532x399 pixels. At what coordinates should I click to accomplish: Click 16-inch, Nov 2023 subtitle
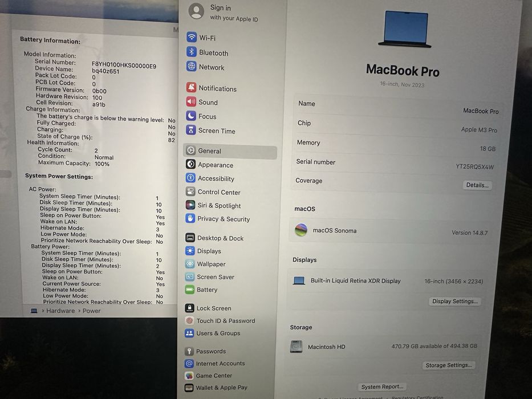point(402,84)
